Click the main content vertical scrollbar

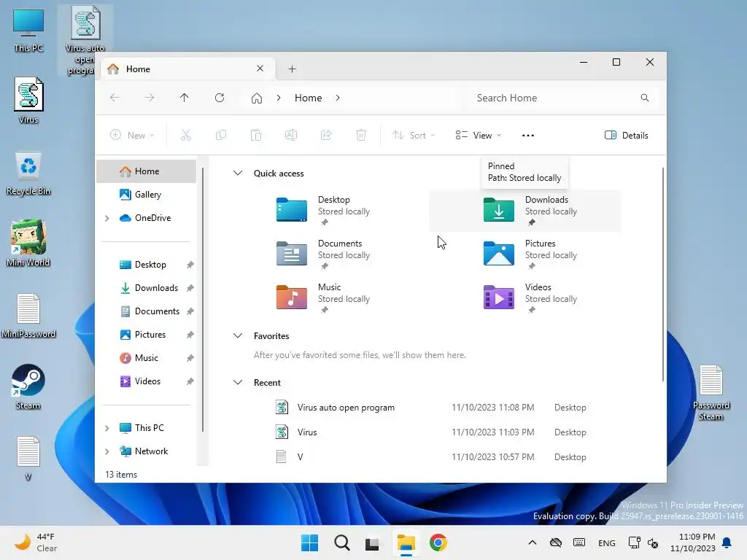tap(662, 274)
